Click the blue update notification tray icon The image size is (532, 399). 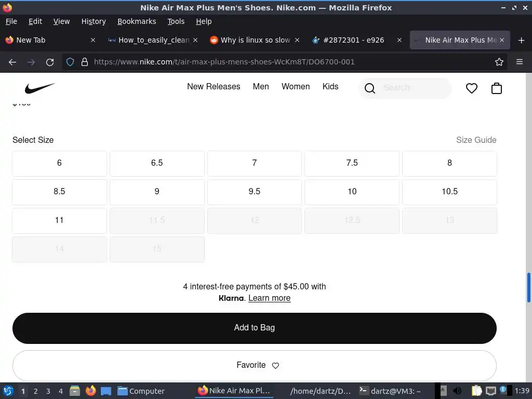point(503,390)
